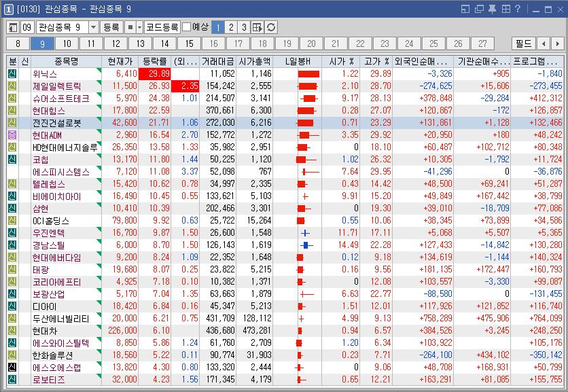Click 현대차 current price 226,000
This screenshot has width=568, height=392.
click(122, 331)
